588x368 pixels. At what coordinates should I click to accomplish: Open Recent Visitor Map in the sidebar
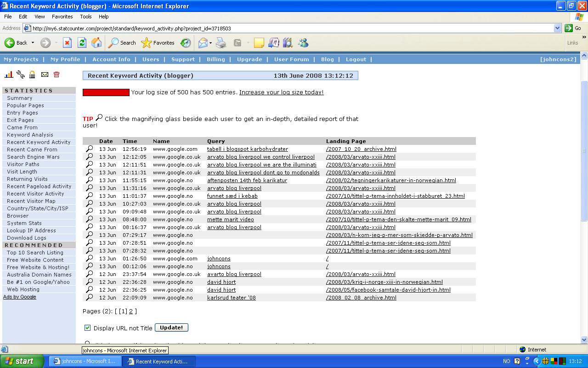pyautogui.click(x=31, y=201)
